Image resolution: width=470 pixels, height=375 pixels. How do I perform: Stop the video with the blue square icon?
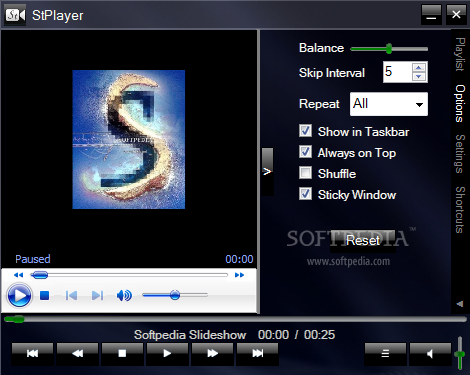45,296
